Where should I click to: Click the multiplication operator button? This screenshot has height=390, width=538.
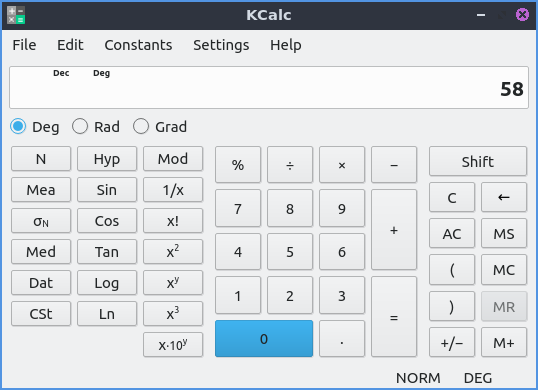(x=342, y=165)
